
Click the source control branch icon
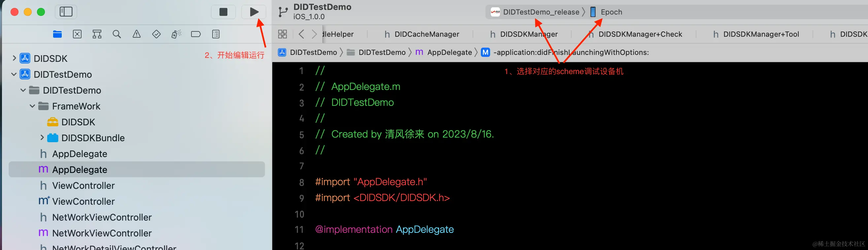tap(283, 12)
